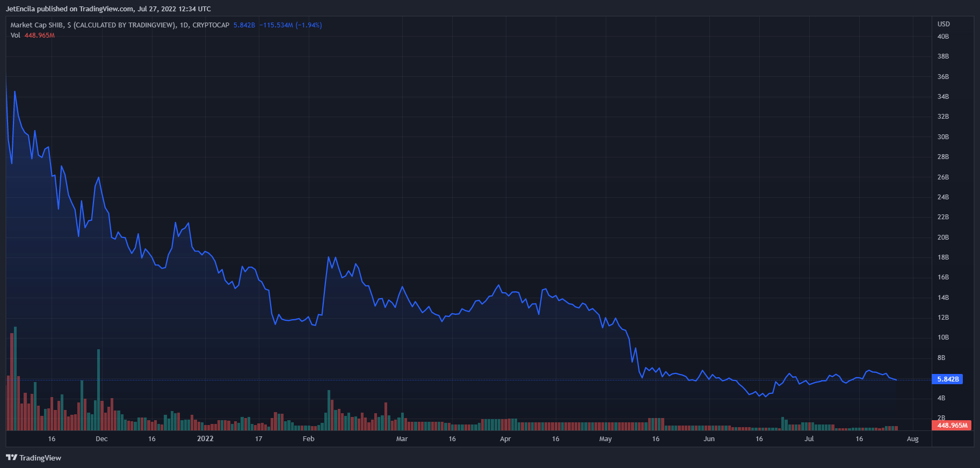Click the JetEncila published on TradingView.com header

(x=108, y=9)
